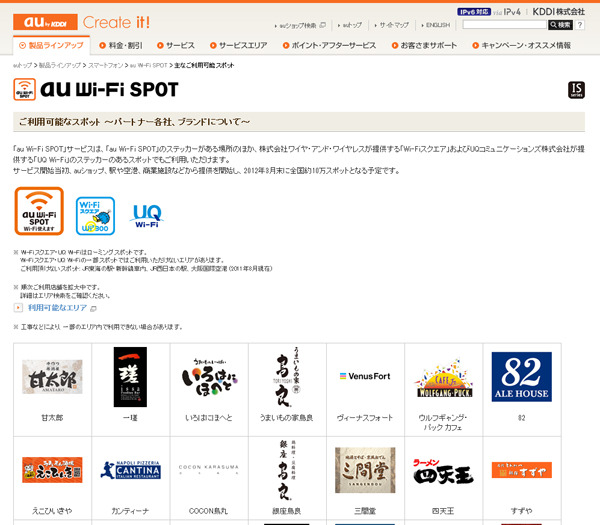Click the au by KDDI logo
Image resolution: width=600 pixels, height=525 pixels.
click(45, 22)
